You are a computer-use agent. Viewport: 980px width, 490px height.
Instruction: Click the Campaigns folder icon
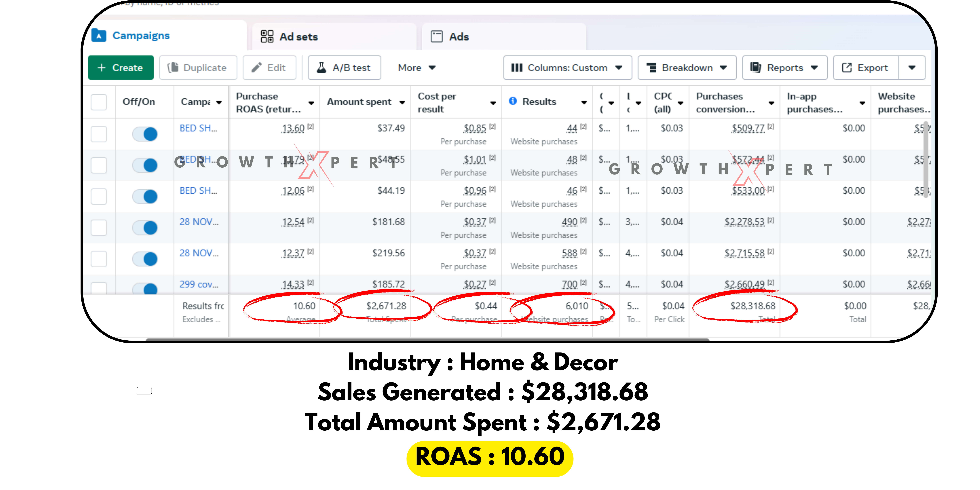99,35
